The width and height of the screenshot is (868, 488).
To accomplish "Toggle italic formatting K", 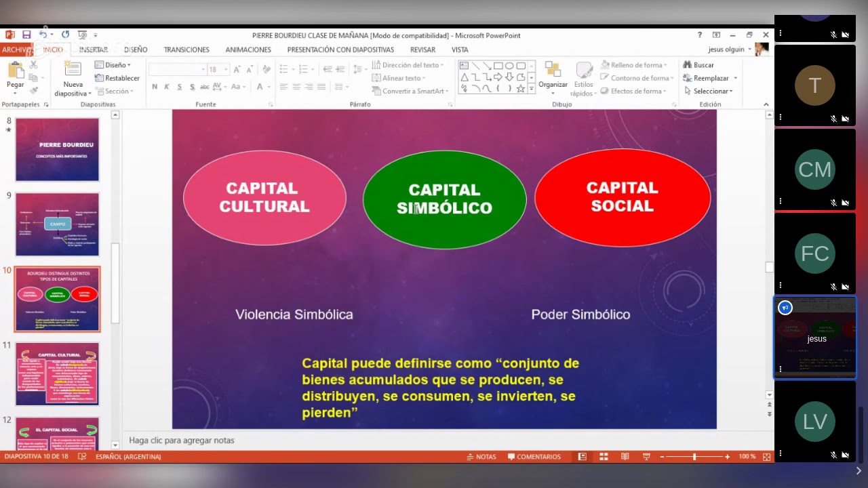I will (167, 87).
